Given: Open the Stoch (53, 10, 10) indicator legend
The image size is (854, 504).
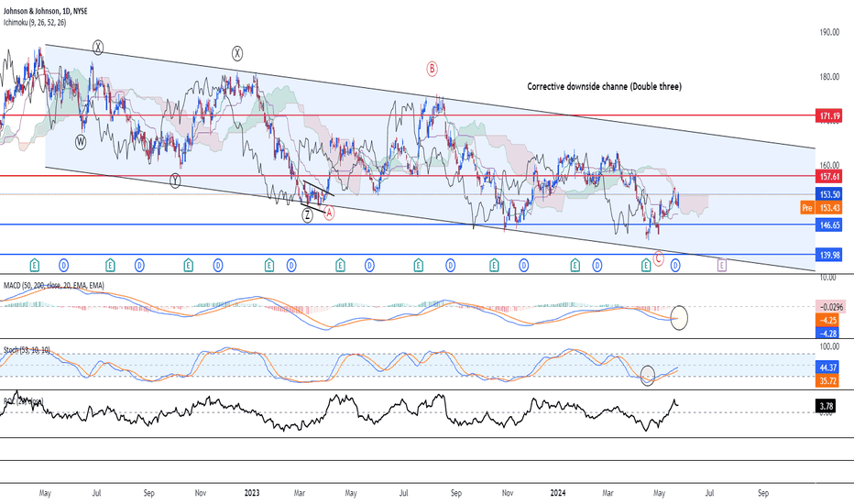Looking at the screenshot, I should tap(27, 350).
